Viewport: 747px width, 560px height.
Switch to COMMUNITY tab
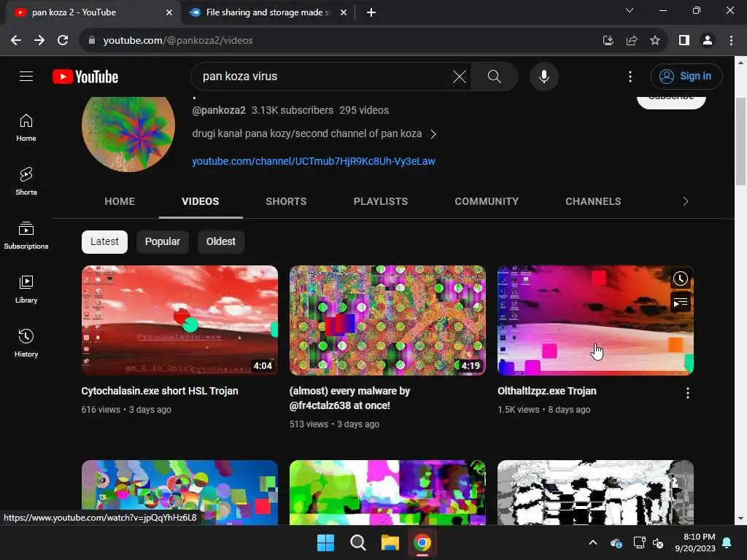[x=487, y=201]
